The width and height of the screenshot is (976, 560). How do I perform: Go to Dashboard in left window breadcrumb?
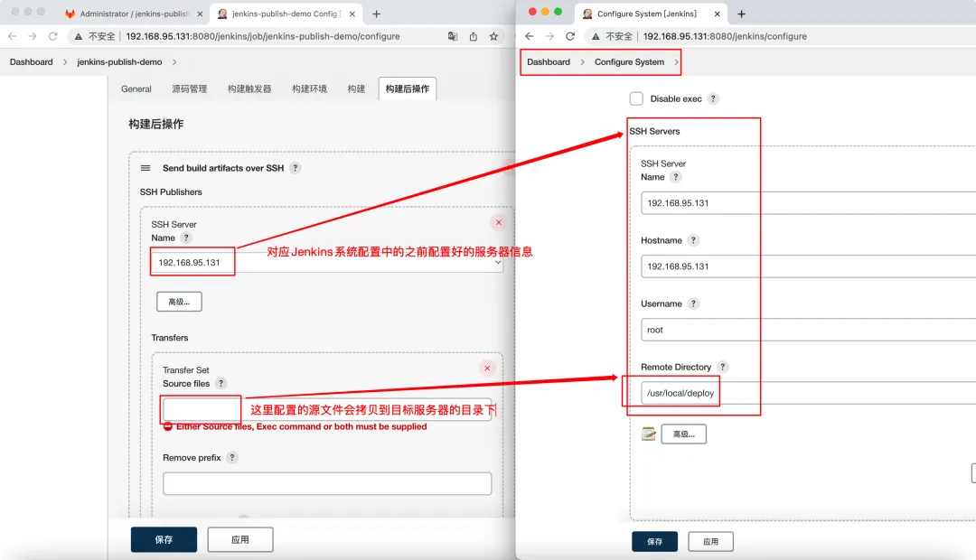tap(31, 61)
